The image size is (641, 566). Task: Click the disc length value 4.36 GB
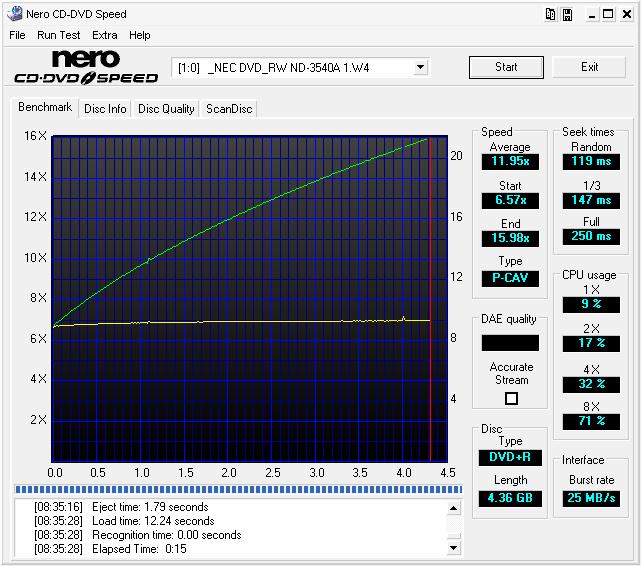(x=510, y=498)
